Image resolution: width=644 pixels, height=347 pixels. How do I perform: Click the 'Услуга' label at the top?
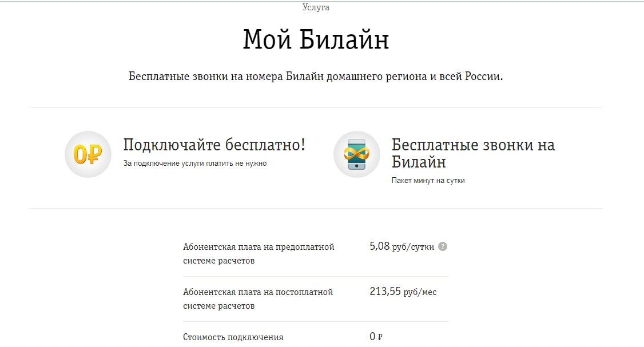316,7
